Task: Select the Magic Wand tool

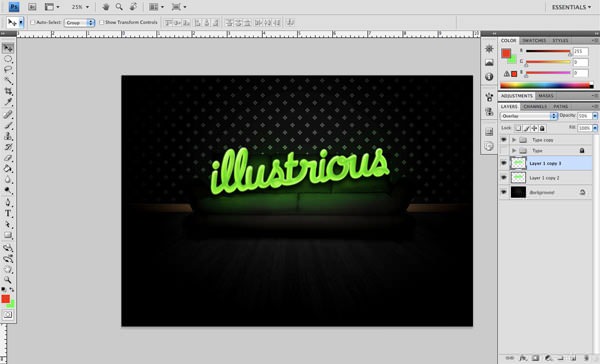Action: tap(8, 80)
